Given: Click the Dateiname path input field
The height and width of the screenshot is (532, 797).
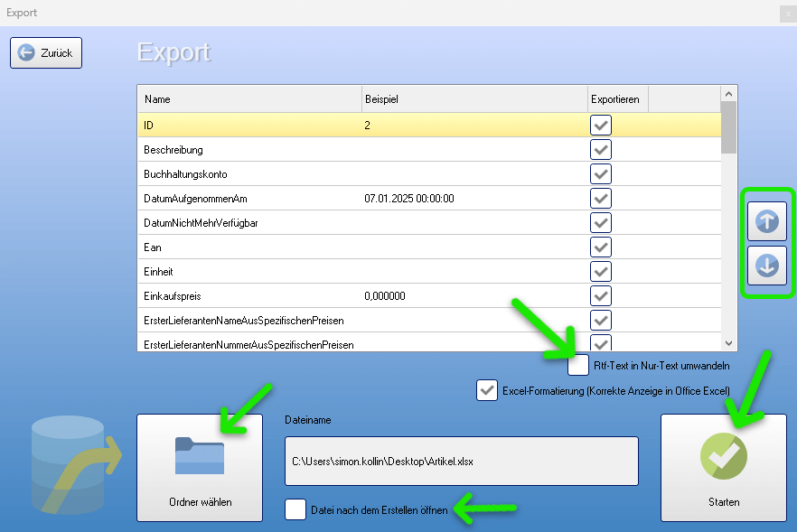Looking at the screenshot, I should [461, 461].
